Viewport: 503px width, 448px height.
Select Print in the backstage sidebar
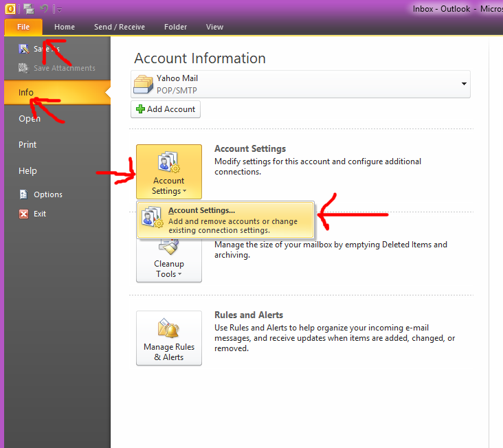(27, 145)
